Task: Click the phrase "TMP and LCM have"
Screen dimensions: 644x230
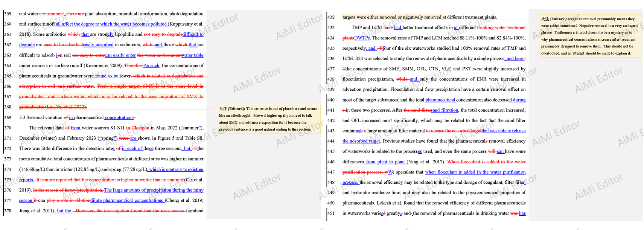Action: (372, 27)
